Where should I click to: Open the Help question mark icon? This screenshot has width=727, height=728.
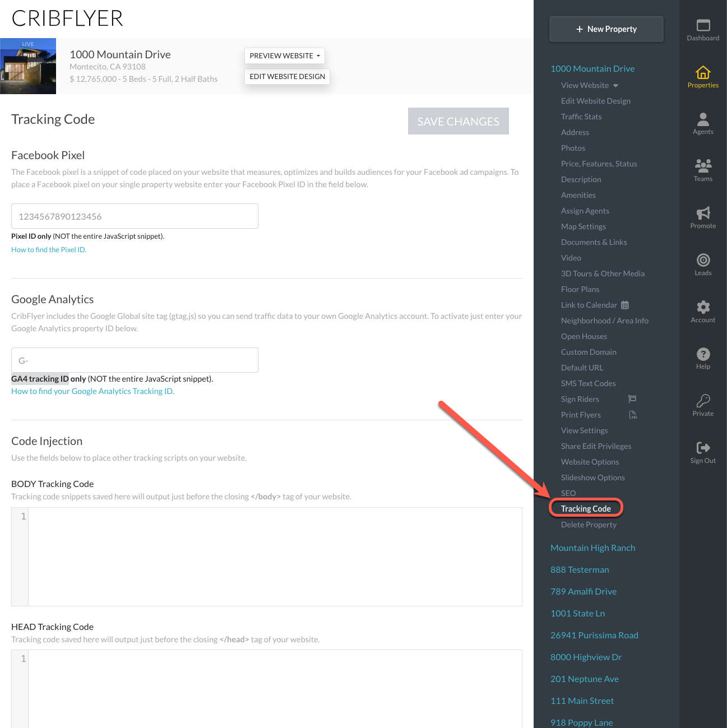[x=703, y=354]
